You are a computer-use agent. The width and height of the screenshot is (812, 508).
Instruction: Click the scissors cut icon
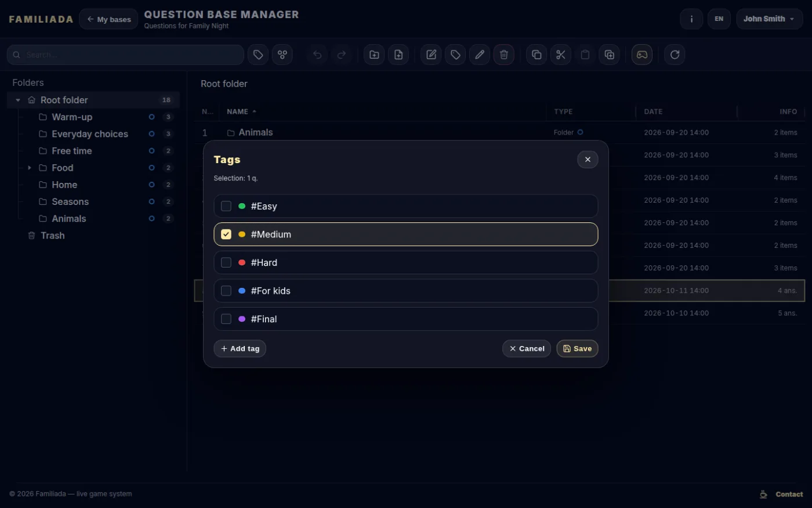[561, 55]
